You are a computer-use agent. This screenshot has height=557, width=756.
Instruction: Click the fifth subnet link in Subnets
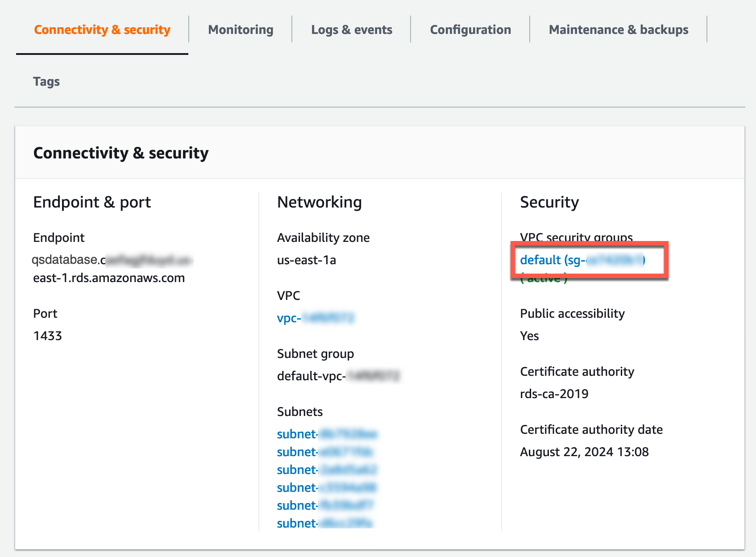pyautogui.click(x=324, y=505)
